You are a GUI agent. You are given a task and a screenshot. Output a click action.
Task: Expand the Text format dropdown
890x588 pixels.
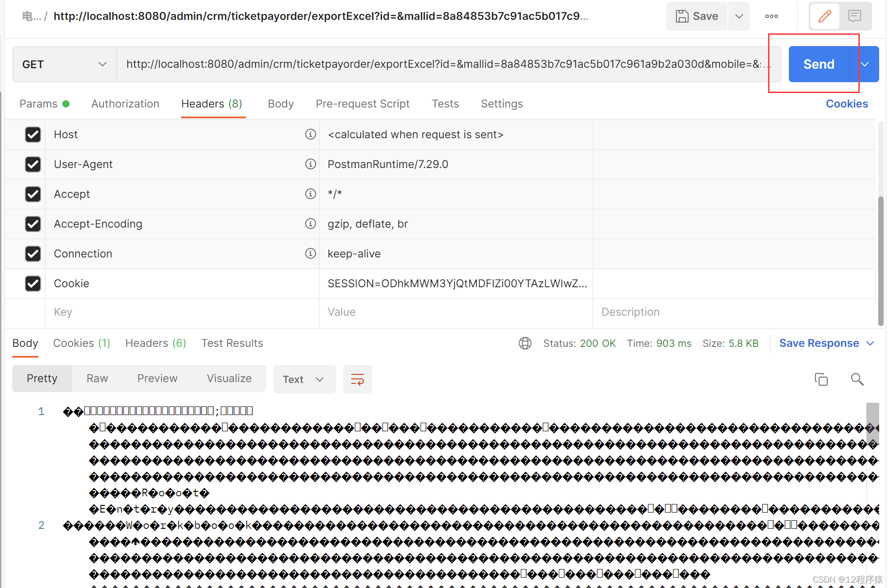point(304,379)
